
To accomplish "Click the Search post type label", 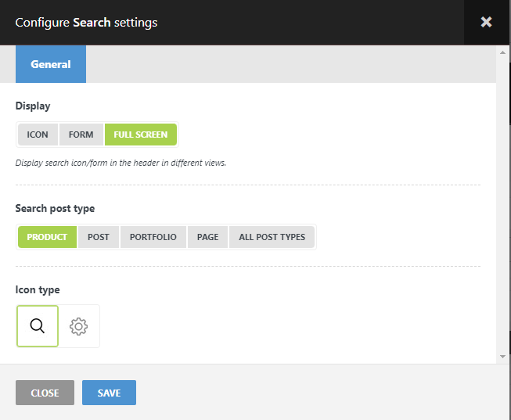I will click(55, 209).
